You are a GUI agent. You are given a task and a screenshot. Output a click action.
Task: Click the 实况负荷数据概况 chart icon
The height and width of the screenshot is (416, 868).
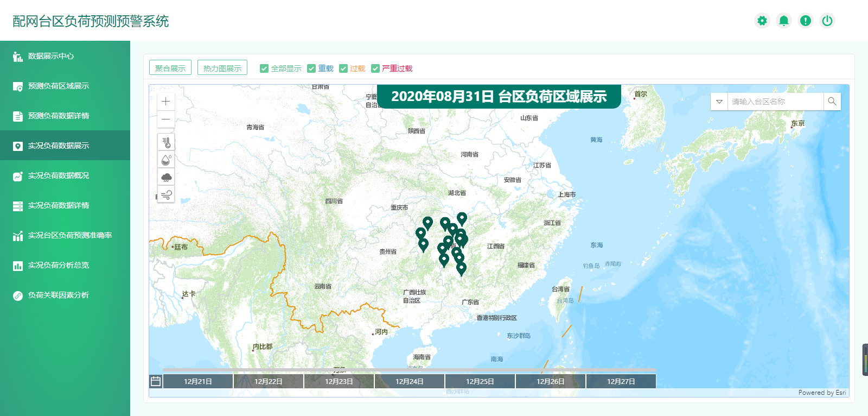pyautogui.click(x=17, y=175)
